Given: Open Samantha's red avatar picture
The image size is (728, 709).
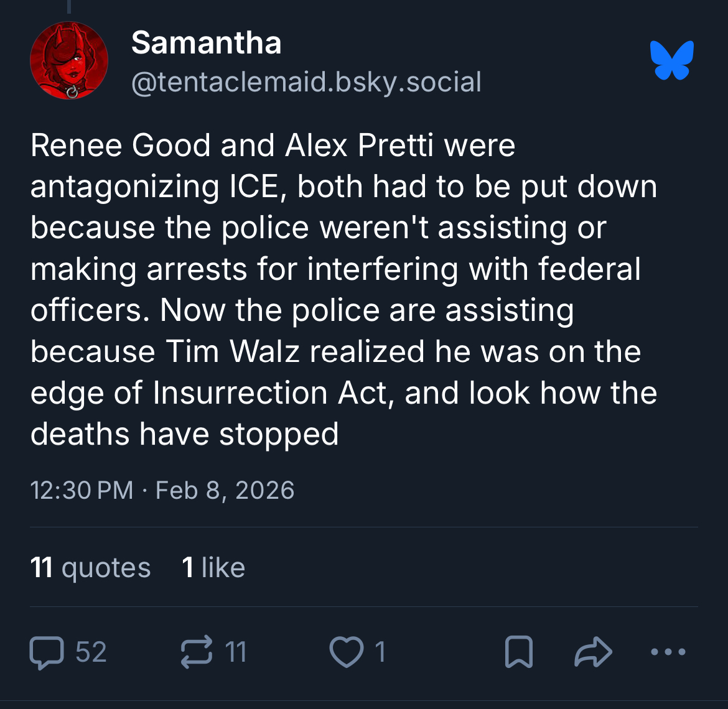Looking at the screenshot, I should click(x=69, y=61).
